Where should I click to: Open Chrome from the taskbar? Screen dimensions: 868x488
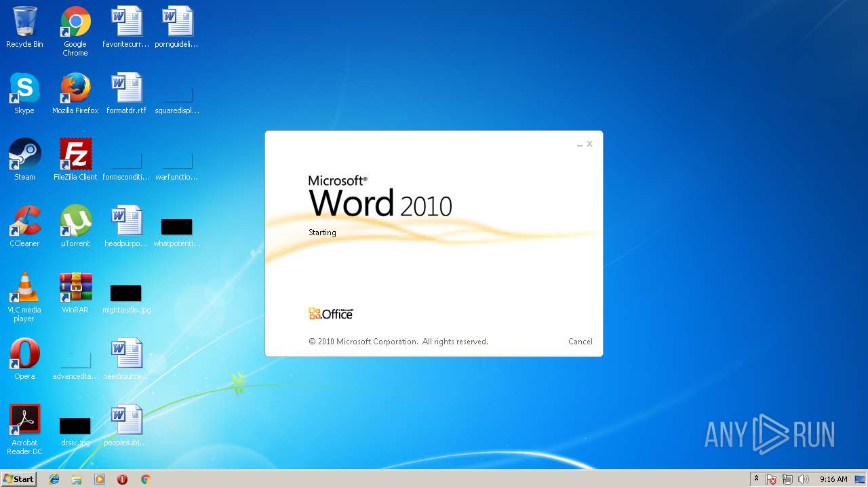point(145,479)
